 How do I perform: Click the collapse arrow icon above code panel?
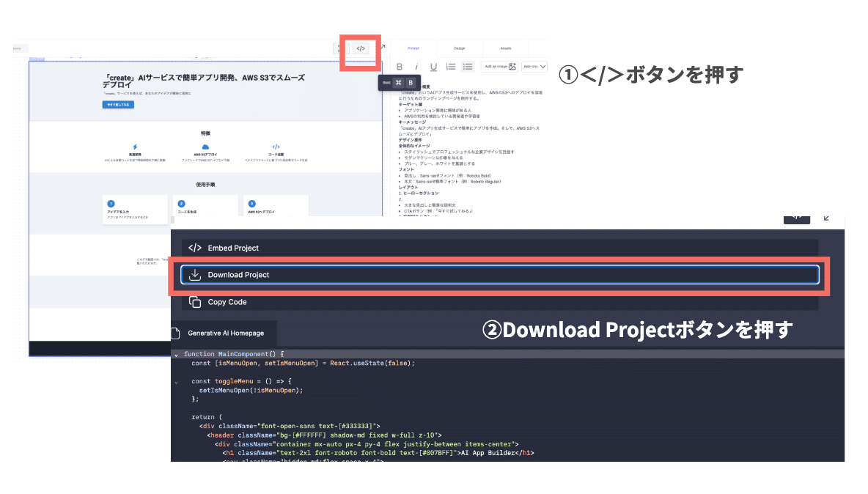(826, 218)
